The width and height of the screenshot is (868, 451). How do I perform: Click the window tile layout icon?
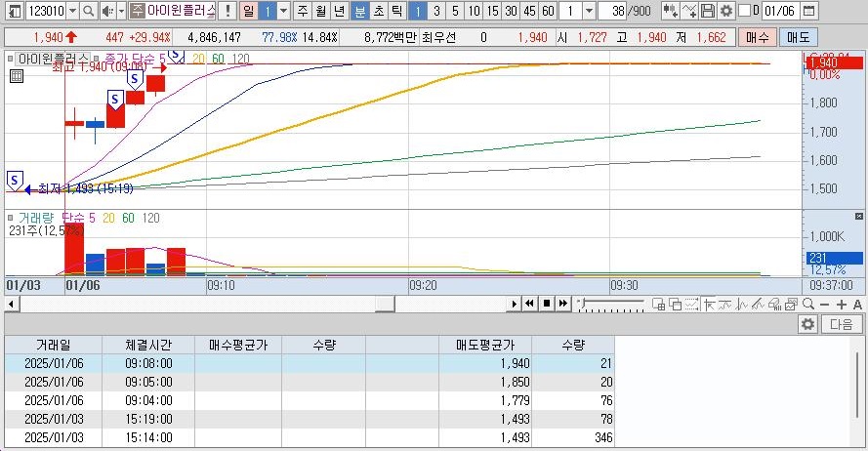coord(658,304)
